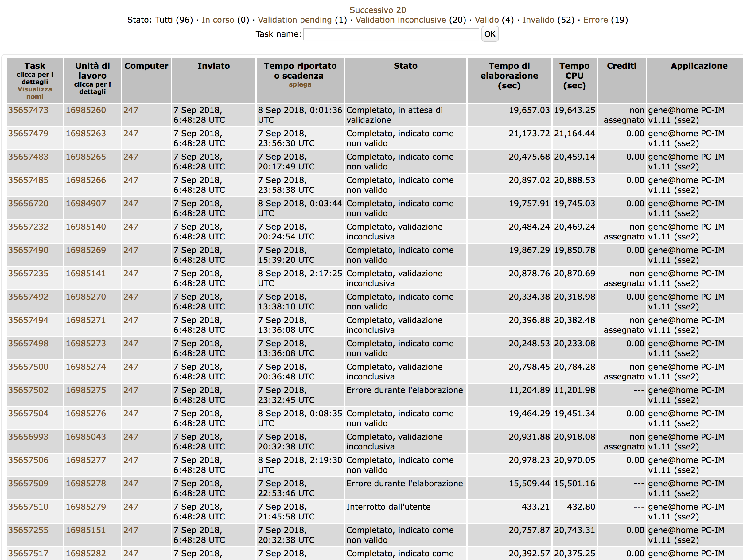Image resolution: width=743 pixels, height=560 pixels.
Task: Filter by Validation inconclusive status
Action: (401, 20)
